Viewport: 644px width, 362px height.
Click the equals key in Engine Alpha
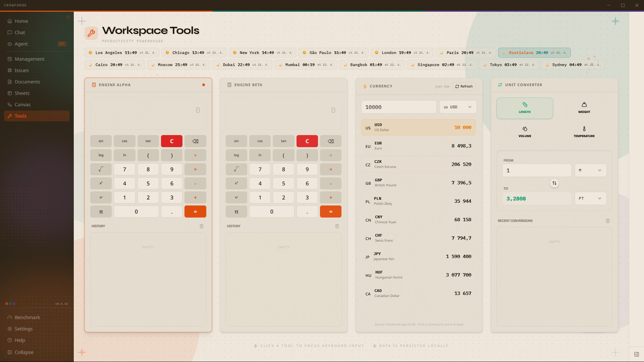coord(195,212)
